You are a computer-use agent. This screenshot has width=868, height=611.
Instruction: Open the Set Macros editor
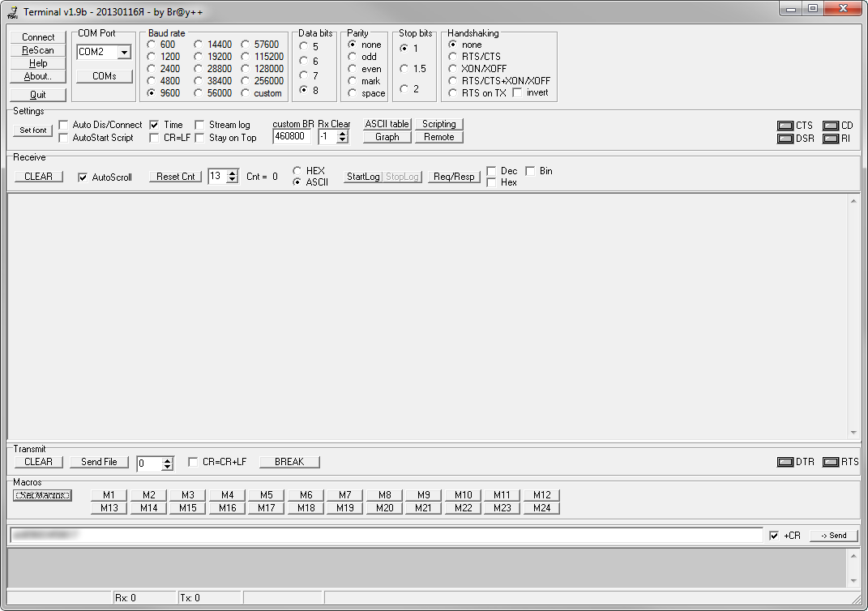click(x=41, y=495)
